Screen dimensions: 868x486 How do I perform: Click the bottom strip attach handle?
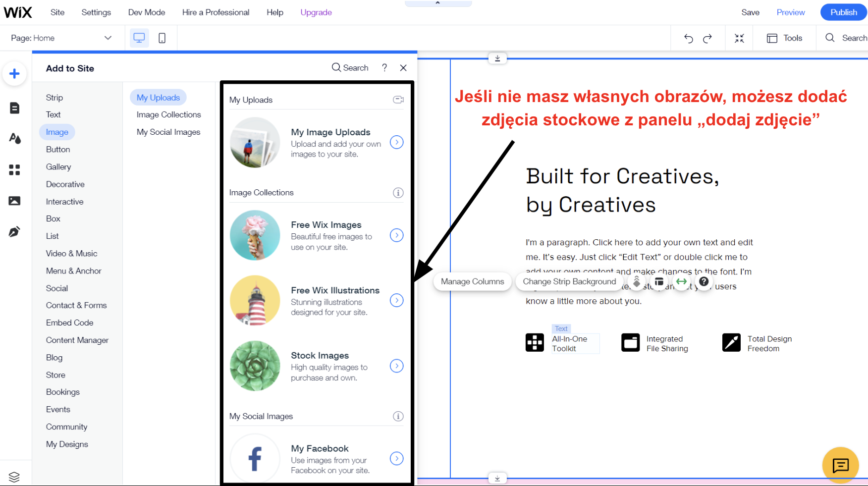pos(497,478)
